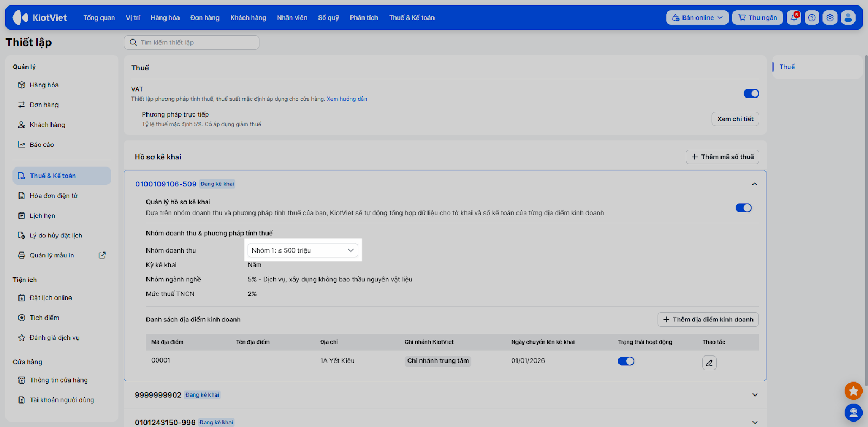Click the Tích điểm icon in sidebar

[x=22, y=318]
